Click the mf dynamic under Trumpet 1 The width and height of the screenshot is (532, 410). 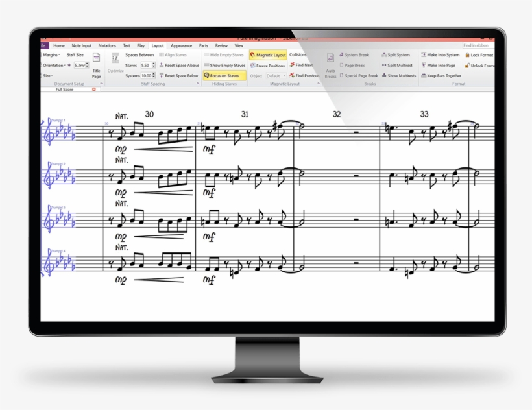[209, 149]
